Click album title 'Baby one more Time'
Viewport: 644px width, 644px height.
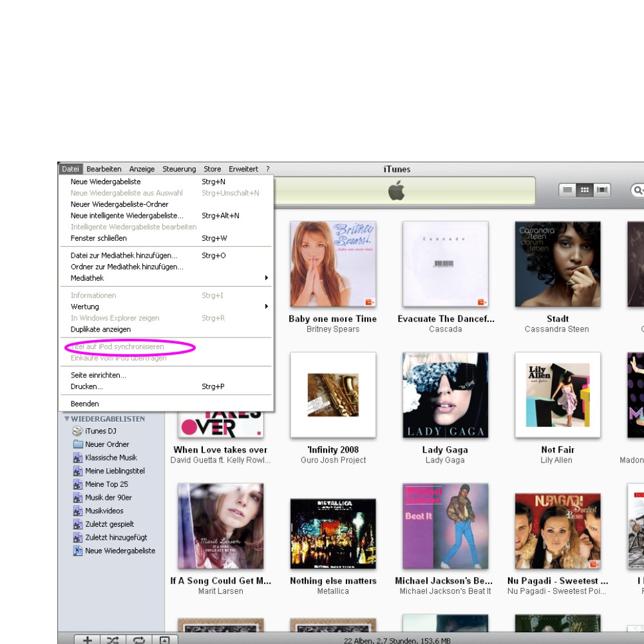tap(333, 319)
